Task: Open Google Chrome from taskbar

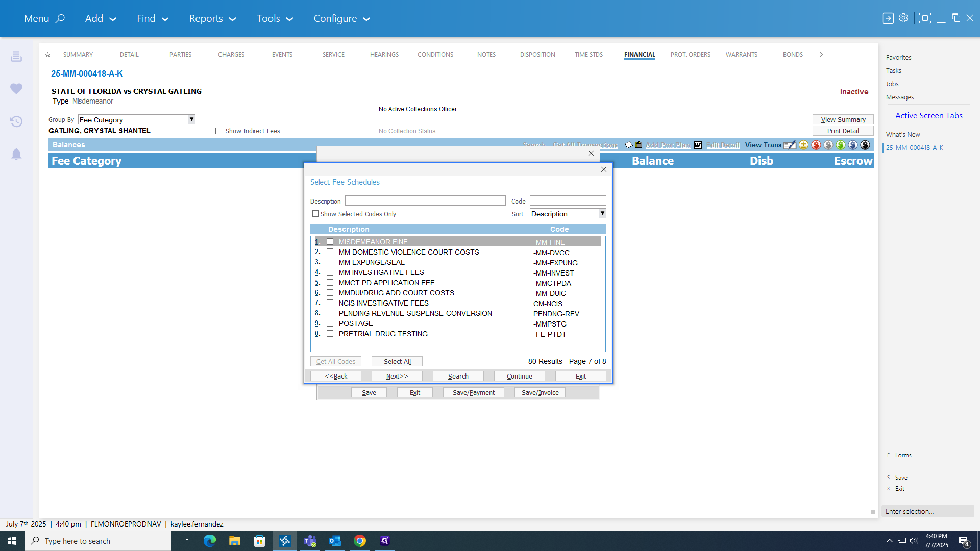Action: pos(360,541)
